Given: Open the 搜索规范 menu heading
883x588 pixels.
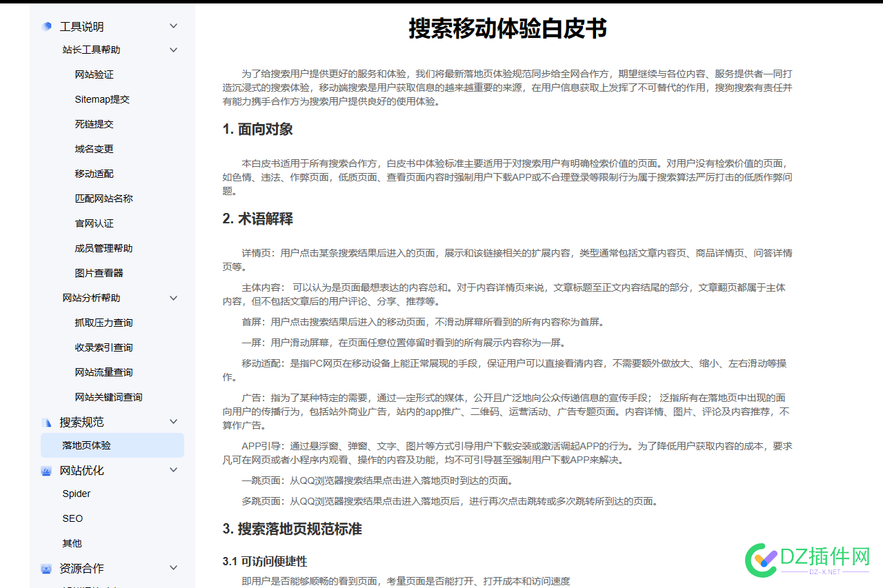Looking at the screenshot, I should 81,422.
